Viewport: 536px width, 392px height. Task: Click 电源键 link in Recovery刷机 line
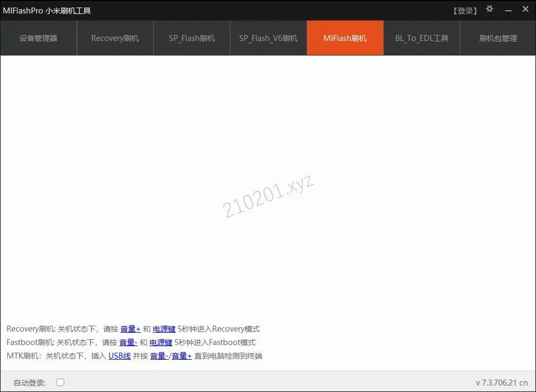coord(164,329)
